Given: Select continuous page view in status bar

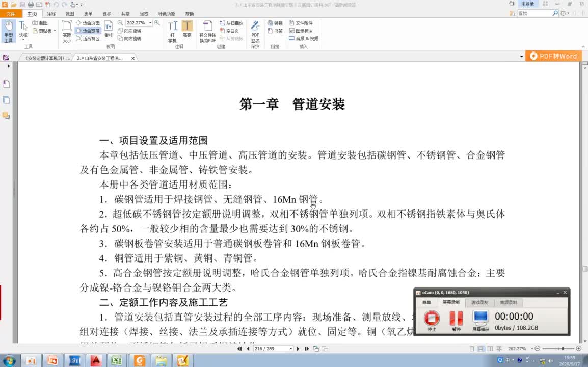Looking at the screenshot, I should coord(481,349).
